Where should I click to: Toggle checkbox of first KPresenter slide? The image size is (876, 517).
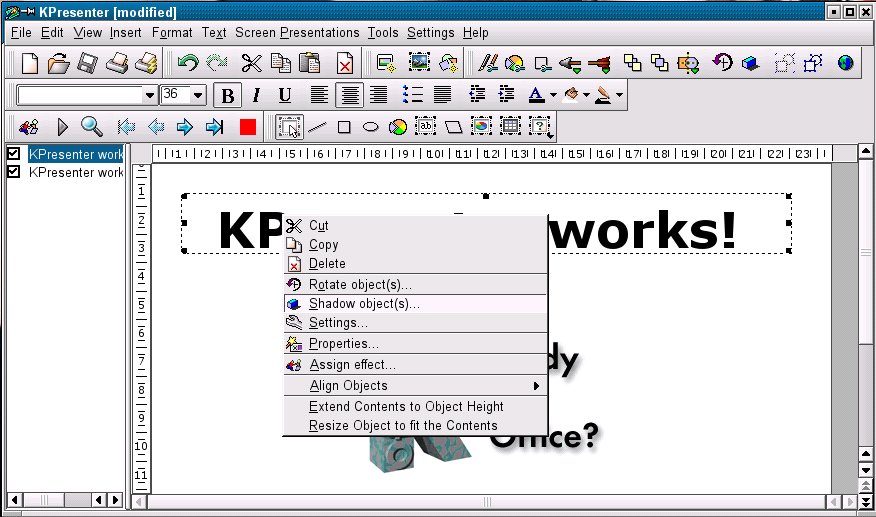coord(13,153)
